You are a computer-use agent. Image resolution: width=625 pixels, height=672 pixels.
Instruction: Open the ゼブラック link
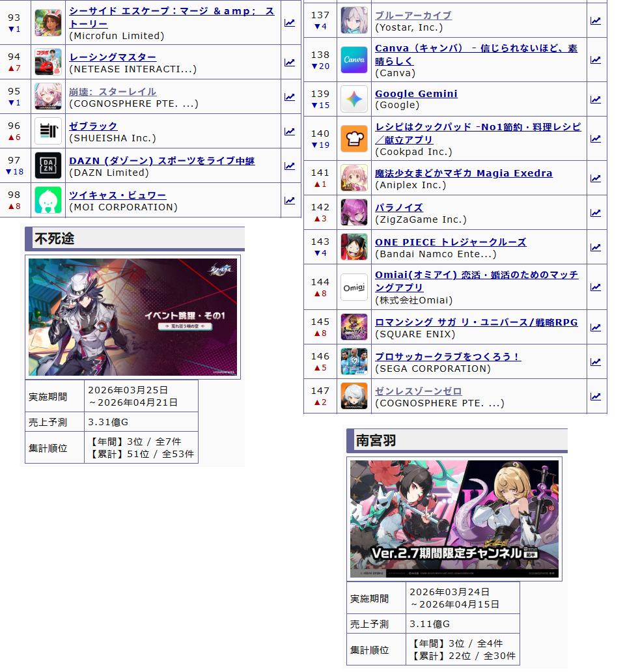[93, 126]
